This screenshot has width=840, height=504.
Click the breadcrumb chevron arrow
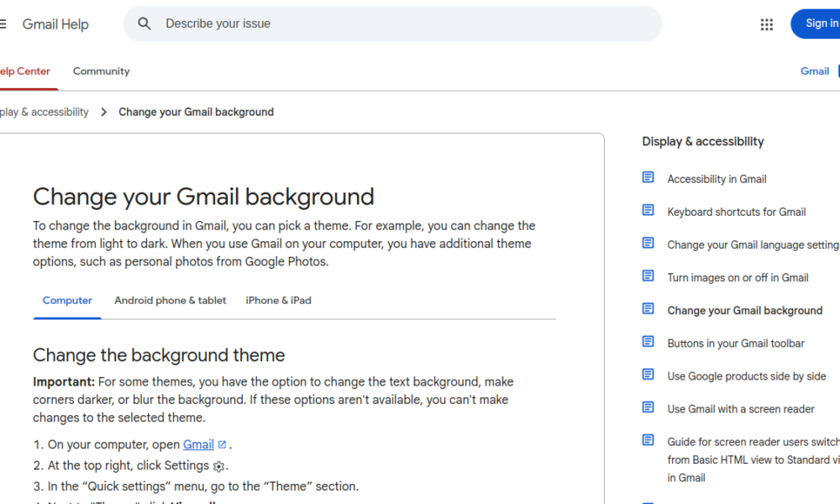[104, 112]
